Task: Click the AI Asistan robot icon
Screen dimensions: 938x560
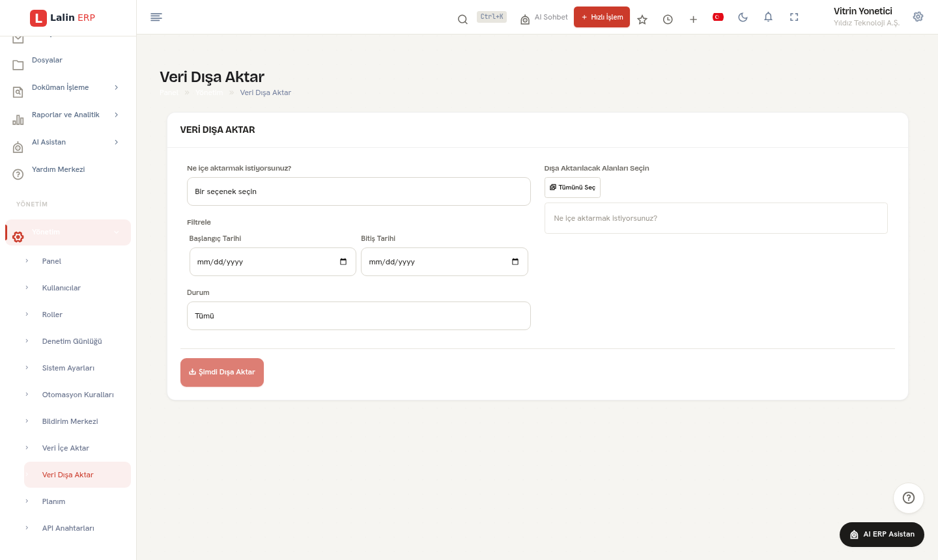Action: click(x=18, y=147)
